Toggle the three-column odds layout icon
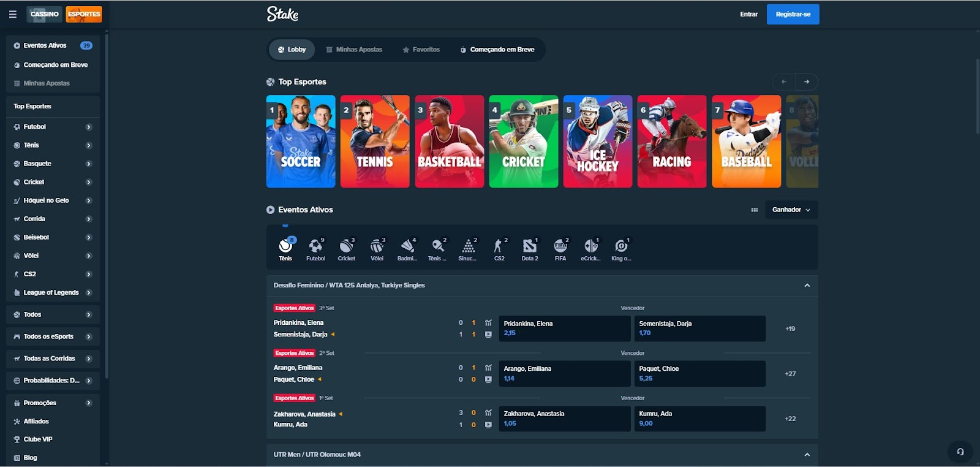 tap(755, 210)
